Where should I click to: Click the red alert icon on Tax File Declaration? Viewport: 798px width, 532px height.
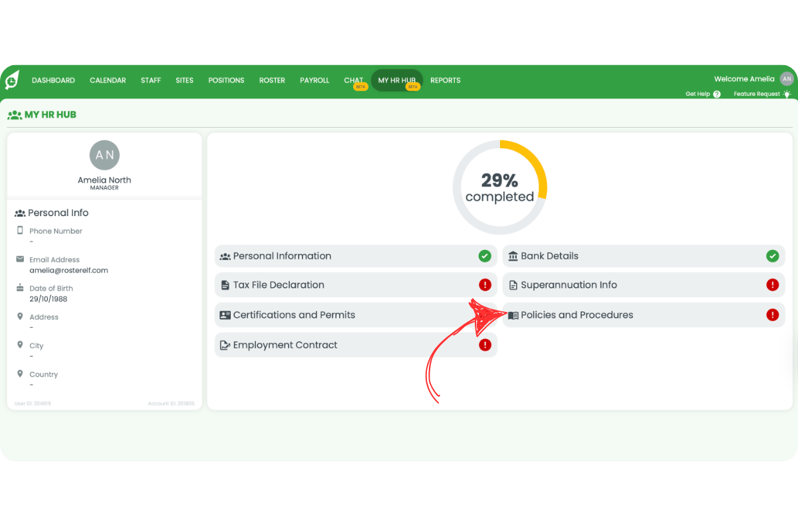click(485, 285)
